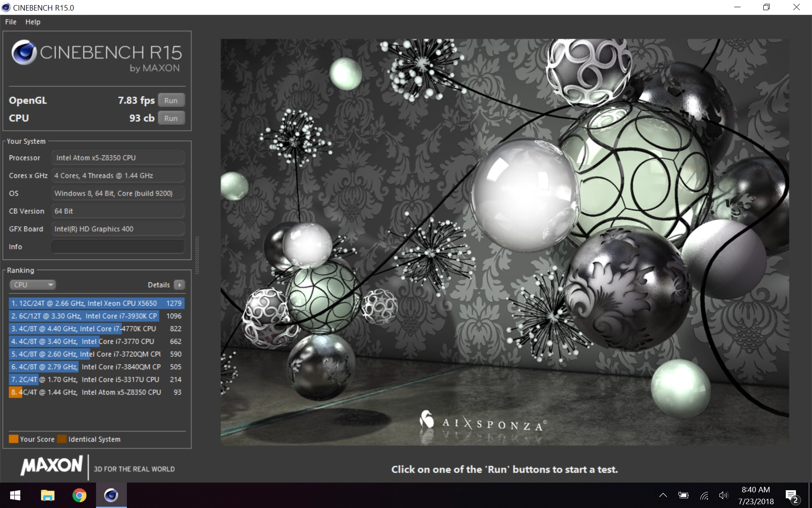Restore down the Cinebench window
The height and width of the screenshot is (508, 812).
766,7
